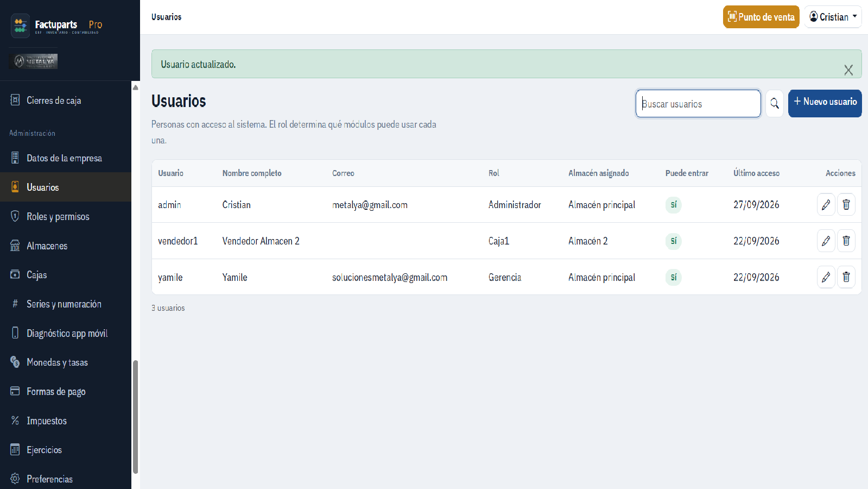
Task: Click the magnifier search icon button
Action: click(775, 103)
